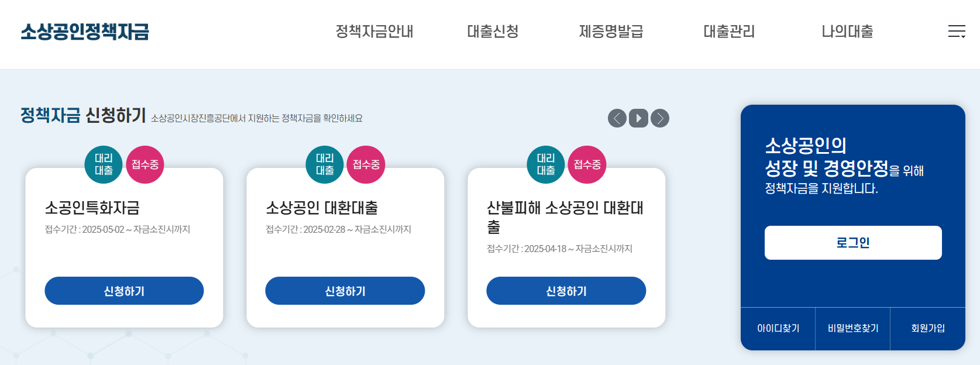
Task: Click the 대리대출 badge on 산불피해 card
Action: pyautogui.click(x=545, y=164)
